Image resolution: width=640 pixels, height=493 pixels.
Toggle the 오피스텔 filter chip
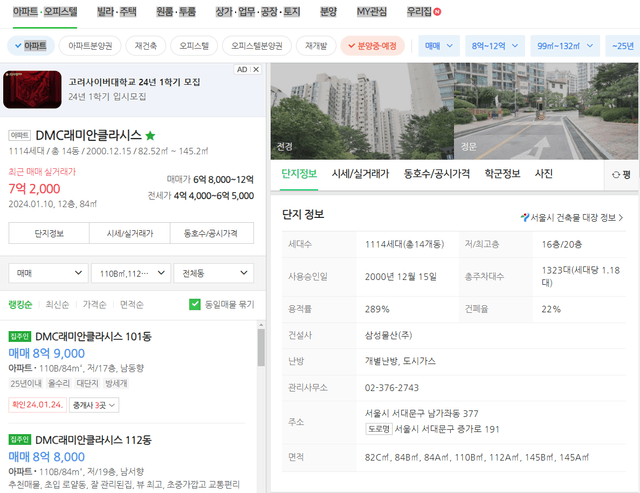194,46
